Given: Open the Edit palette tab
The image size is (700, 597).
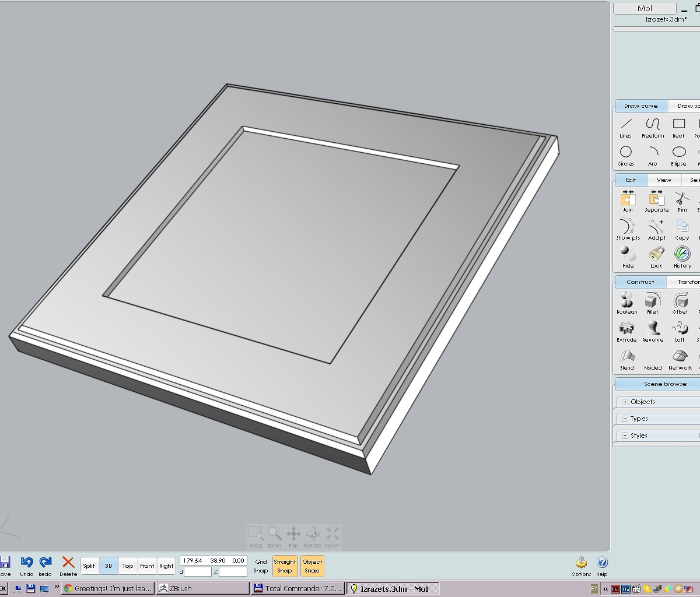Looking at the screenshot, I should (631, 180).
